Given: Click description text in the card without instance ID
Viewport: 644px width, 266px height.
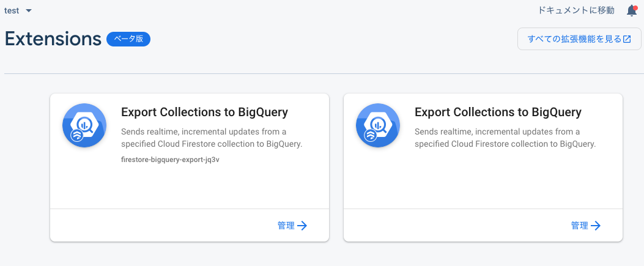Looking at the screenshot, I should [x=506, y=138].
